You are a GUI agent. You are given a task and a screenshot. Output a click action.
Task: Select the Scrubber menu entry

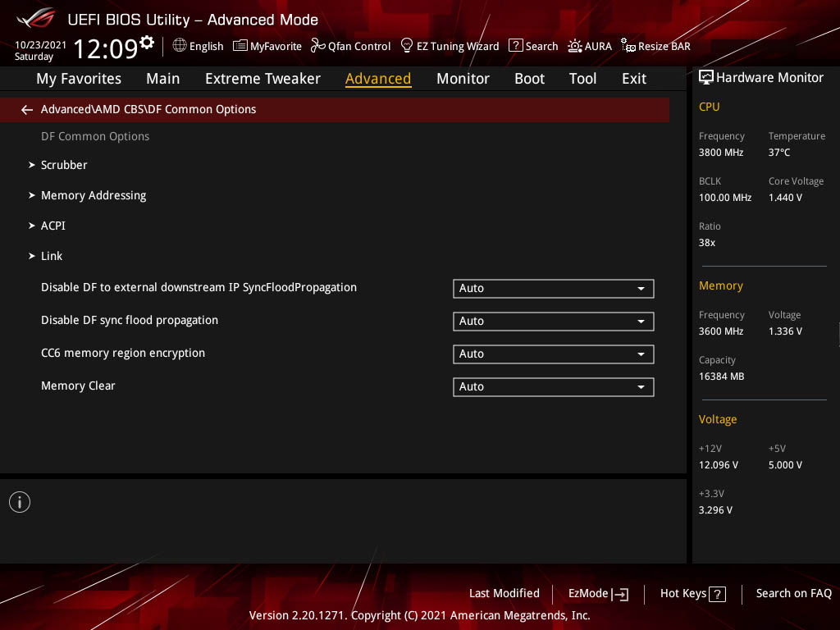coord(64,165)
